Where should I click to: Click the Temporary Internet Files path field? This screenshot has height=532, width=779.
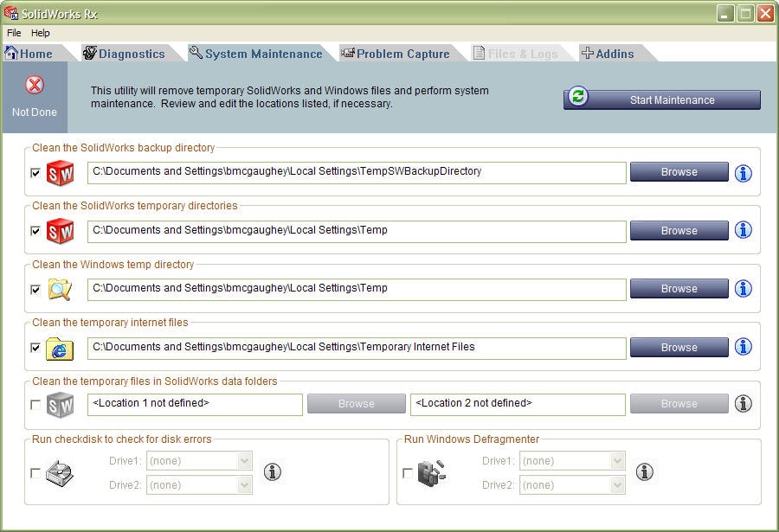[x=357, y=349]
